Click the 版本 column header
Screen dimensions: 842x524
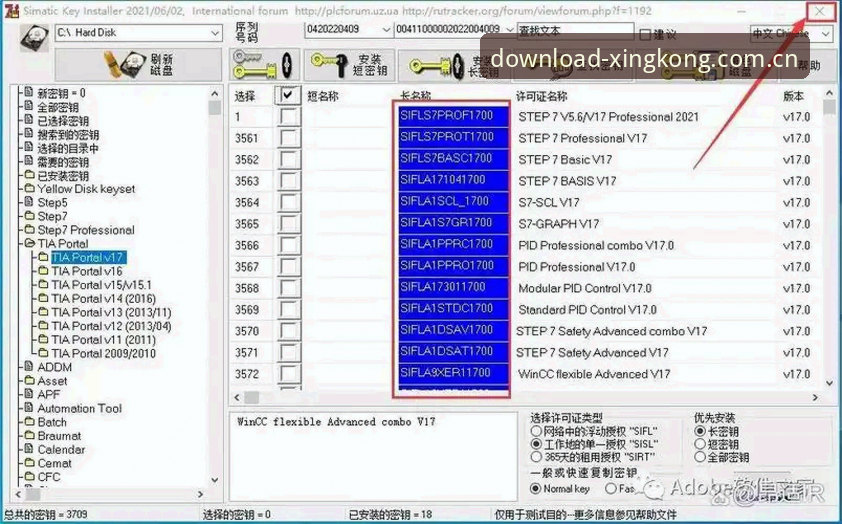(x=793, y=96)
